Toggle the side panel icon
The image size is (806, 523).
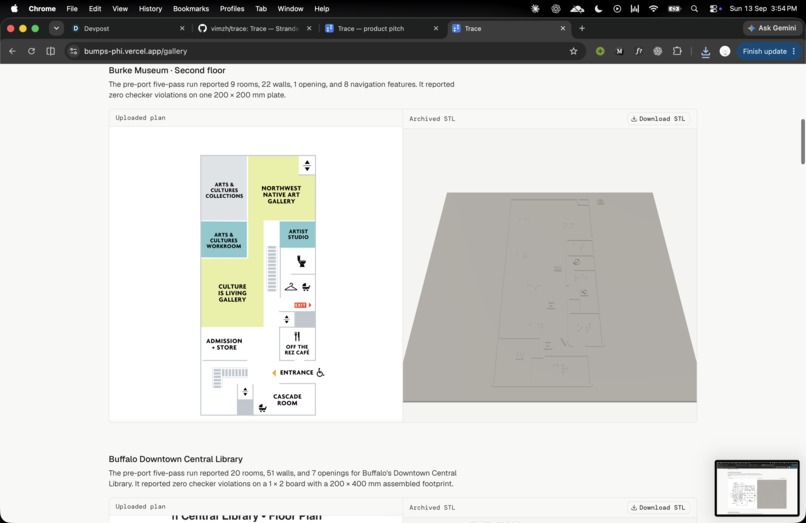point(50,51)
